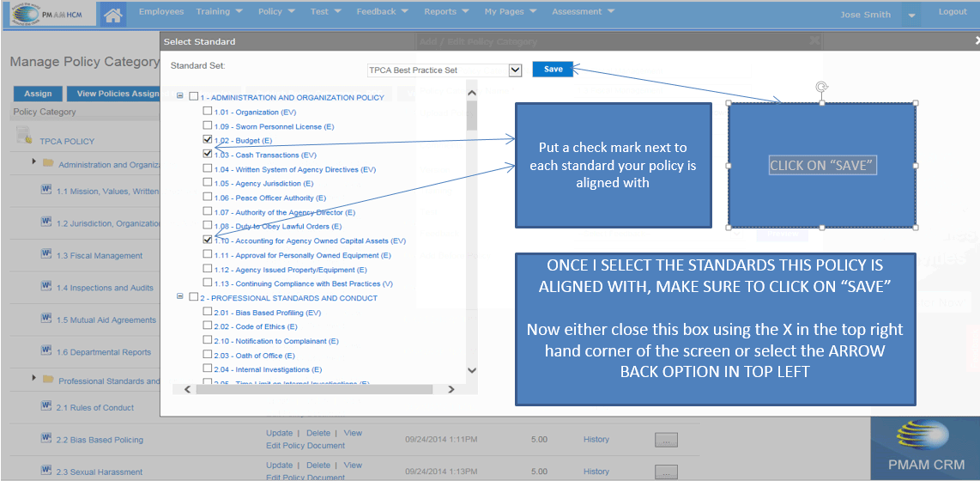Click the rotate handle above CLICK ON SAVE box
This screenshot has width=980, height=481.
pos(821,87)
